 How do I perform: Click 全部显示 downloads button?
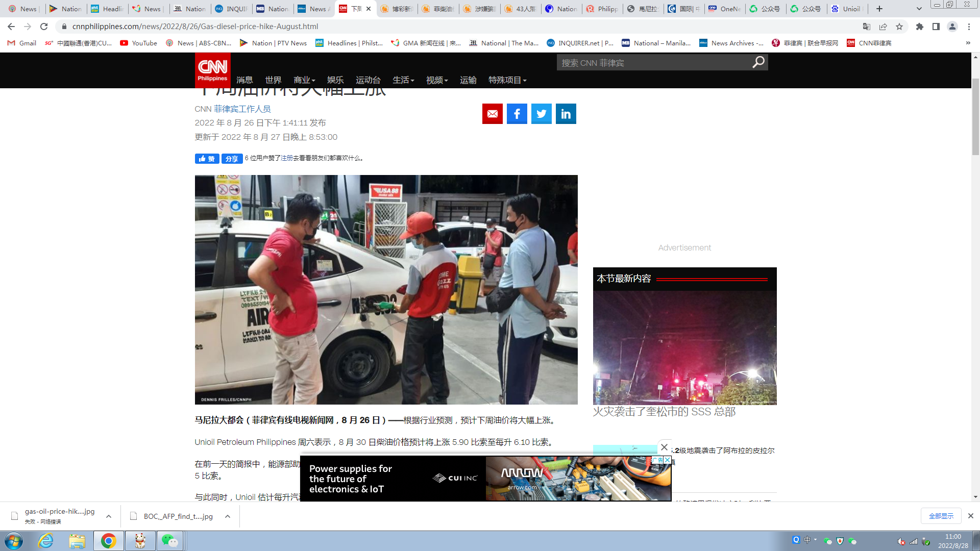coord(941,516)
